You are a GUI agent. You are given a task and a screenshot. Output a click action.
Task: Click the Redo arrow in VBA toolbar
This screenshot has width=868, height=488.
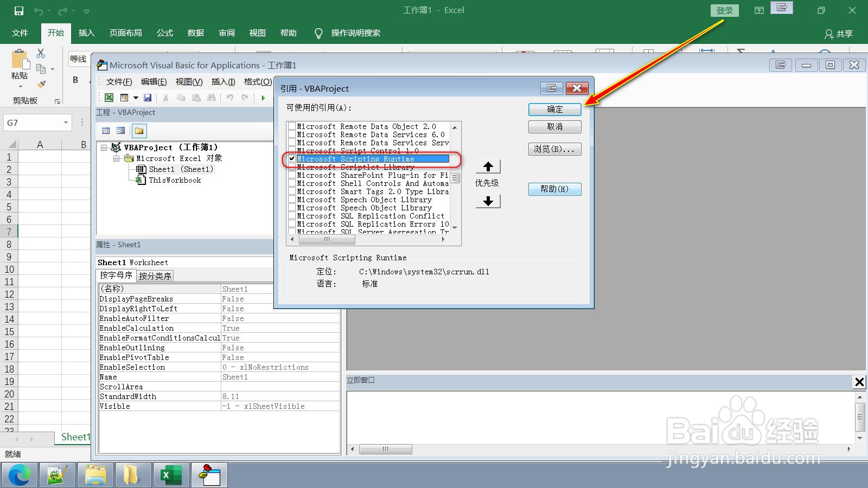tap(245, 98)
